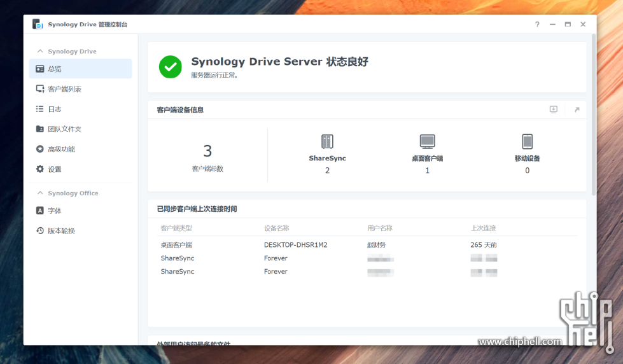
Task: Maximize the Synology Drive console window
Action: click(x=568, y=24)
